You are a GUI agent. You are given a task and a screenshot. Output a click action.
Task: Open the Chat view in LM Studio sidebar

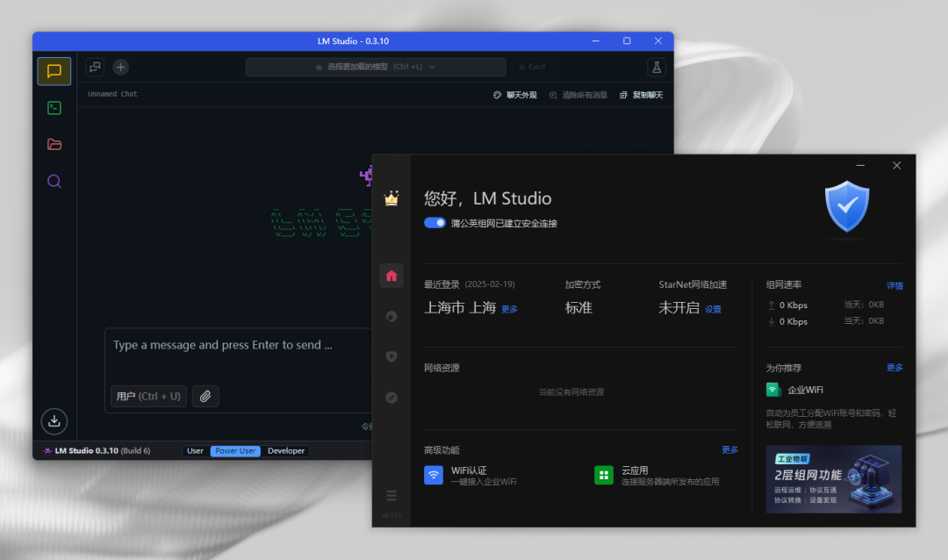(x=54, y=71)
